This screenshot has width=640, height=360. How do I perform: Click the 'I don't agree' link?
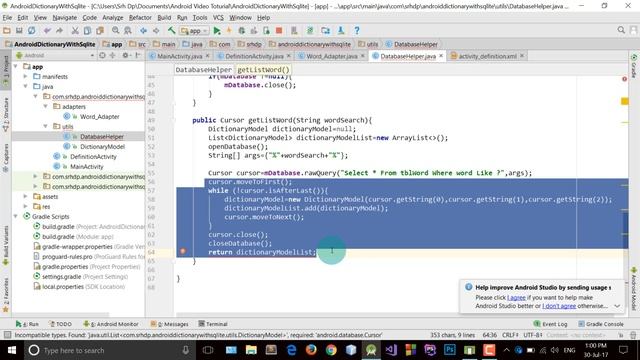559,306
